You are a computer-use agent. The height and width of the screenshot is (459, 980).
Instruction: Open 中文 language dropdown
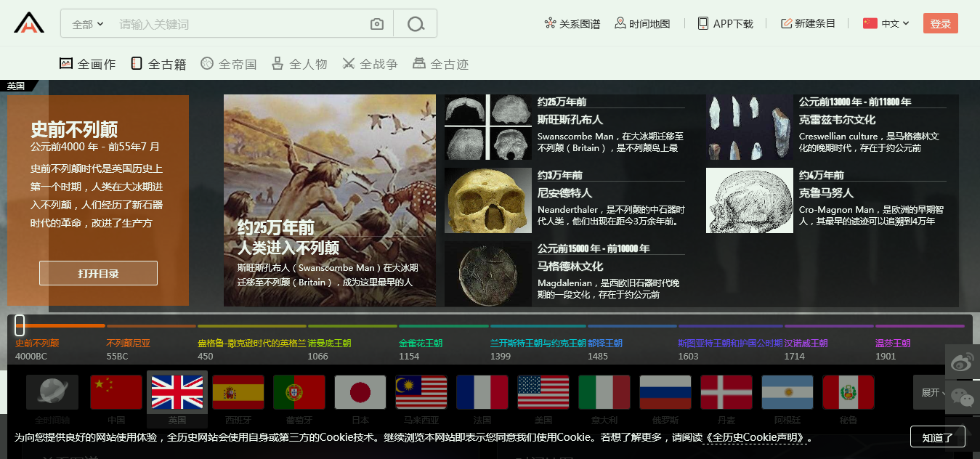click(886, 23)
